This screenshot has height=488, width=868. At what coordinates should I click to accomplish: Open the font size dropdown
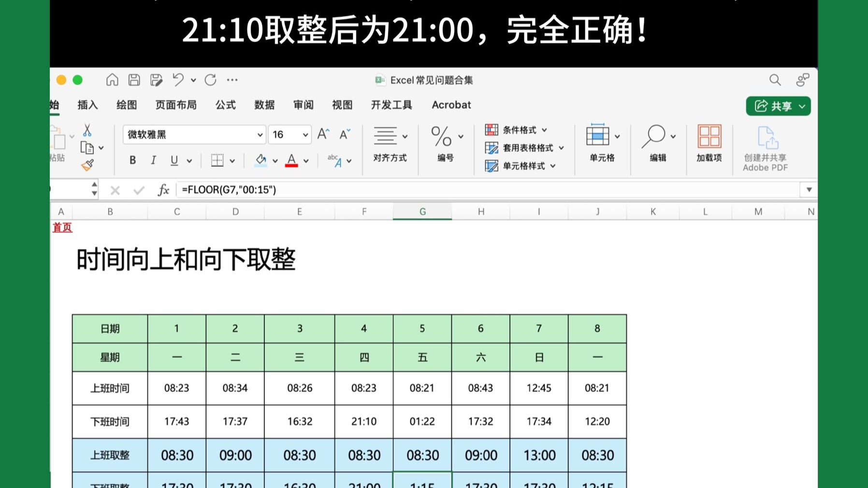pos(304,135)
